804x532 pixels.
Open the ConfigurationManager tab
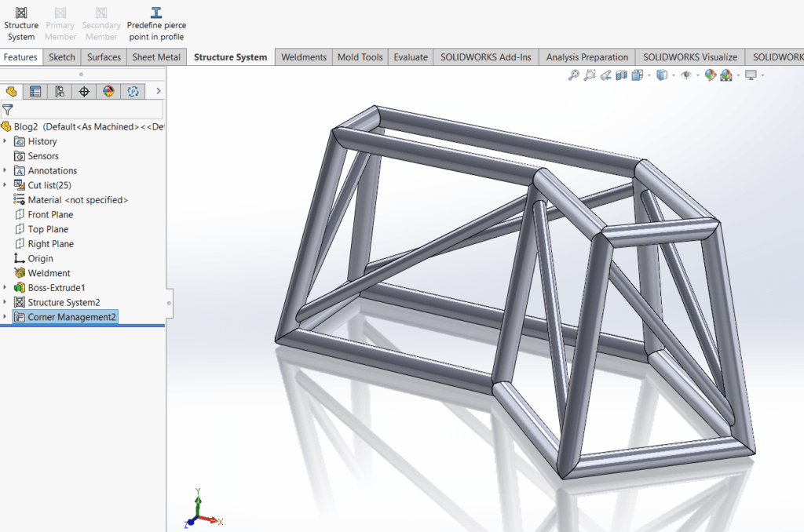point(60,92)
